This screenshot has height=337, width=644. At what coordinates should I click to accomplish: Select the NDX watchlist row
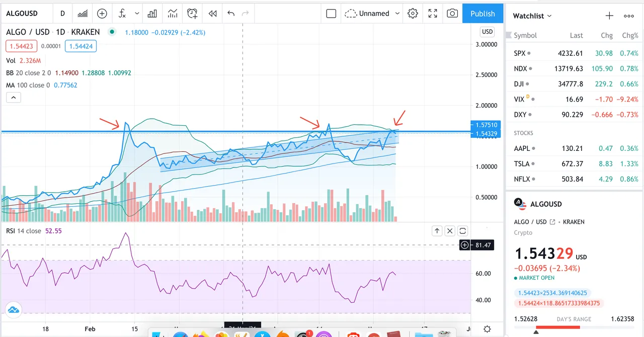coord(574,68)
